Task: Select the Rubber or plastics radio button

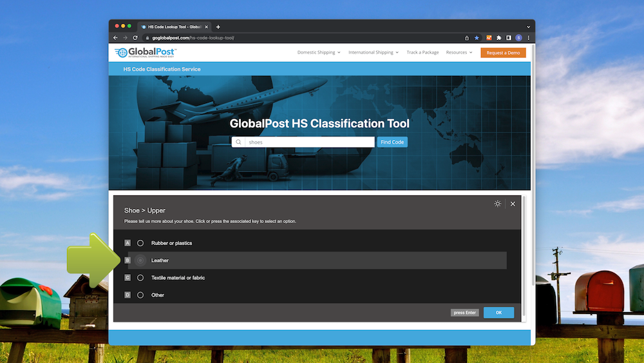Action: click(x=140, y=243)
